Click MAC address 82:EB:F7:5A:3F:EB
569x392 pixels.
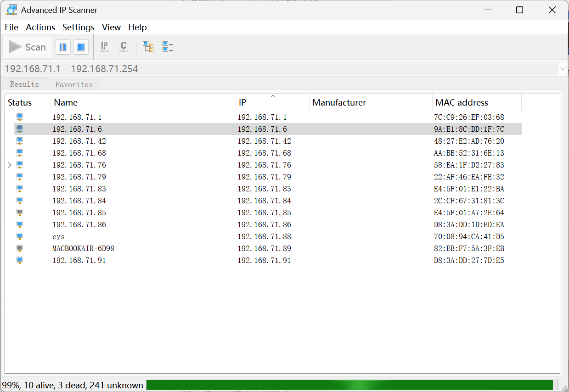[469, 248]
